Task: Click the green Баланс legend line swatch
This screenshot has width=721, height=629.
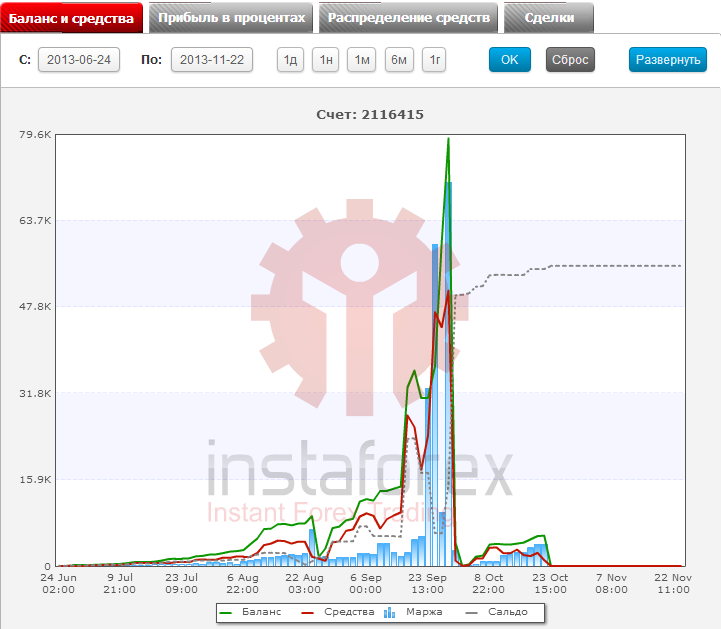Action: (226, 613)
